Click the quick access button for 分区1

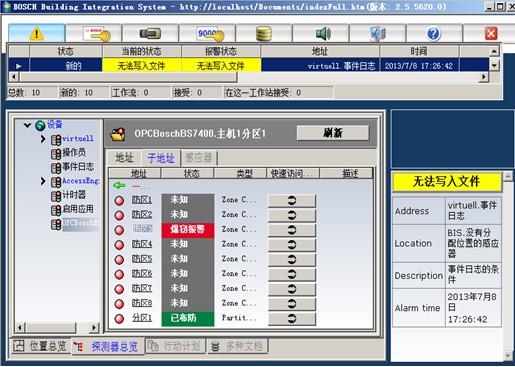click(292, 319)
